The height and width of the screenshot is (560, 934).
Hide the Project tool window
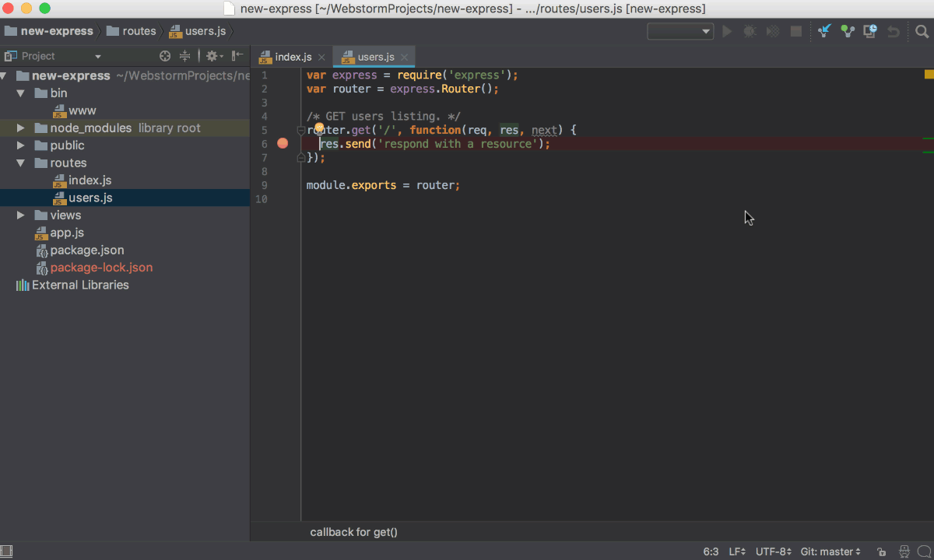237,56
